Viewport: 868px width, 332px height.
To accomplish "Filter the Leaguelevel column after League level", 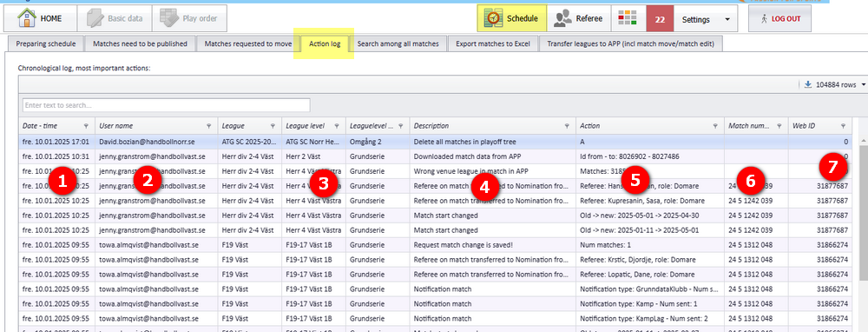I will click(401, 126).
